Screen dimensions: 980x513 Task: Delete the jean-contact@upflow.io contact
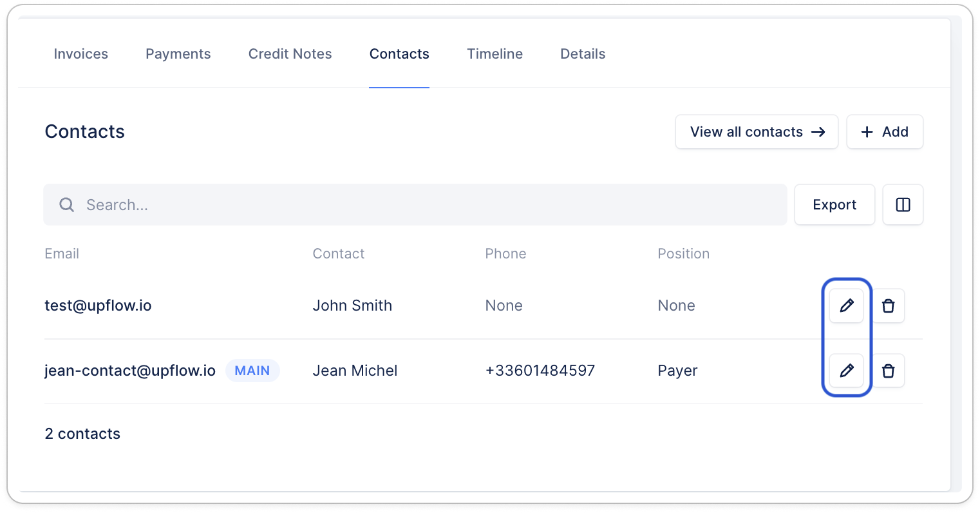[x=888, y=371]
